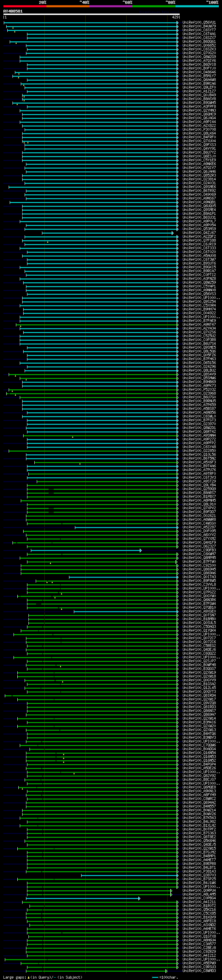Select the UniRef100_B1PBX7 label
The width and height of the screenshot is (222, 980).
click(199, 496)
